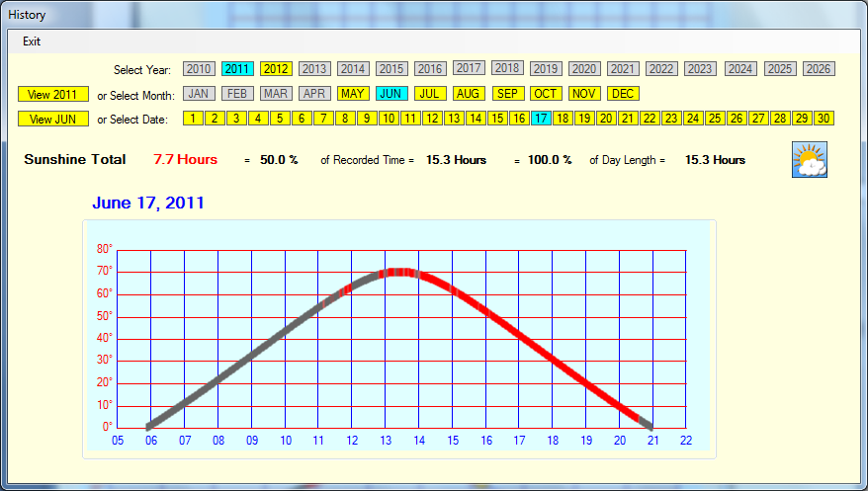Click the 13 hour axis label
Screen dimensions: 868x491
[x=386, y=441]
